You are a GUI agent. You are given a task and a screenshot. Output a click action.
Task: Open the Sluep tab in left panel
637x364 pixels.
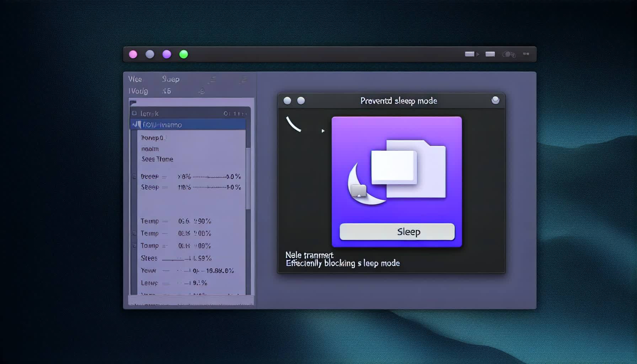[171, 79]
